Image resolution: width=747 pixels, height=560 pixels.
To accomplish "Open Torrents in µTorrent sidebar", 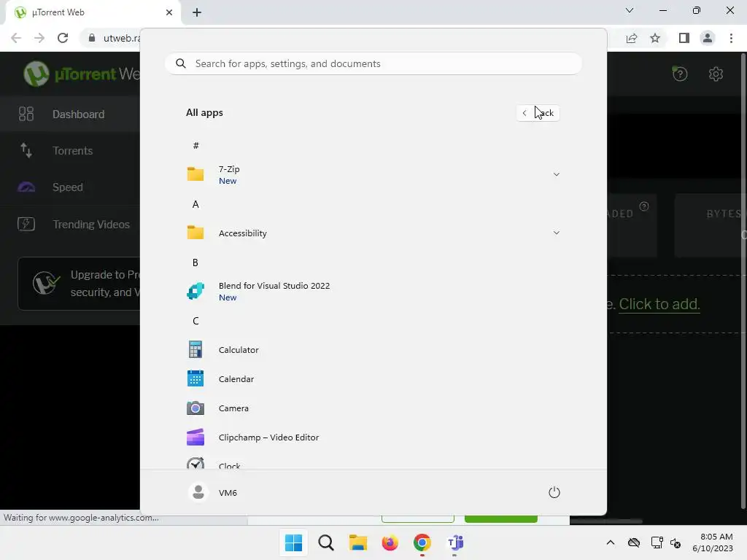I will point(70,151).
